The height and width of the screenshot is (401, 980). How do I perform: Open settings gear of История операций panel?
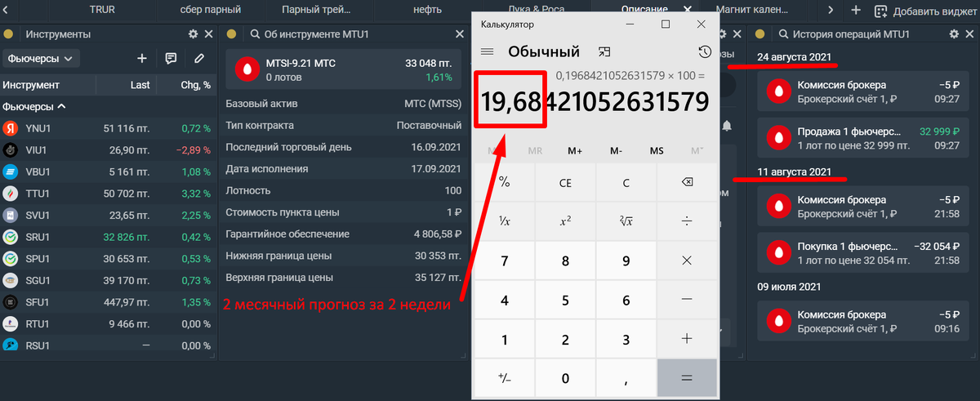point(954,34)
